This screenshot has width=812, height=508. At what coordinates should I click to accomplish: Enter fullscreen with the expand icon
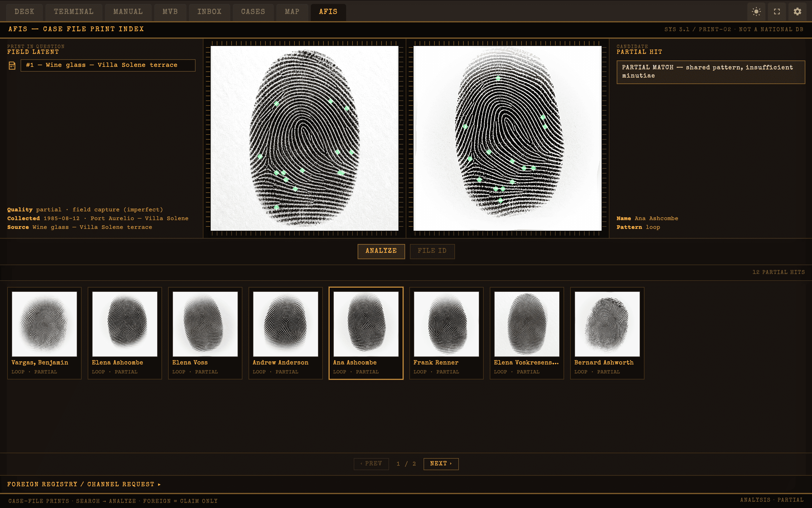tap(777, 12)
